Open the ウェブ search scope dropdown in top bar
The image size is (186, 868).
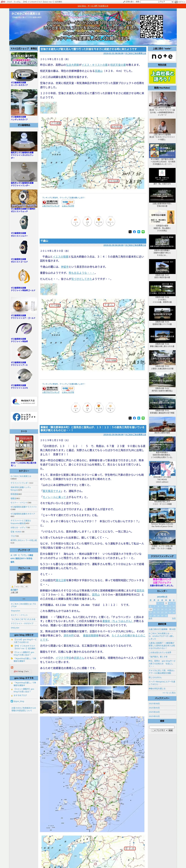(x=166, y=2)
